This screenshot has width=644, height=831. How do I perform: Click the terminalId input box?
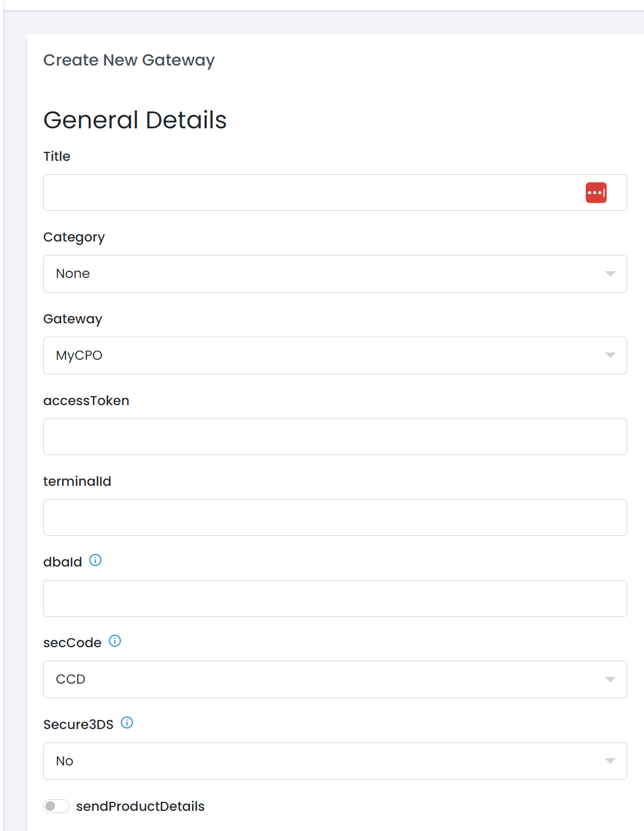(335, 518)
